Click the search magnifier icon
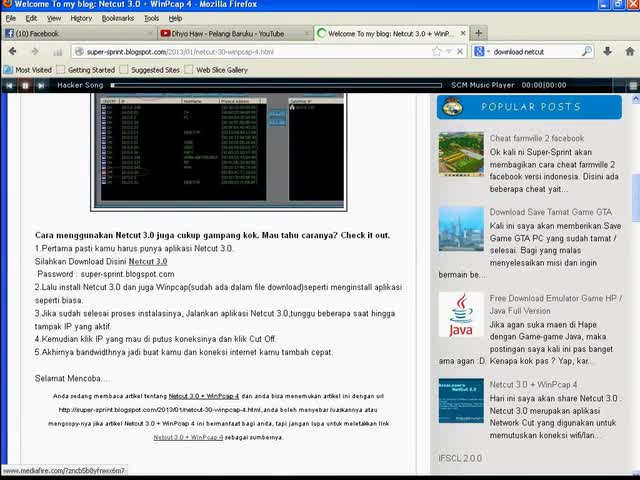 (587, 51)
